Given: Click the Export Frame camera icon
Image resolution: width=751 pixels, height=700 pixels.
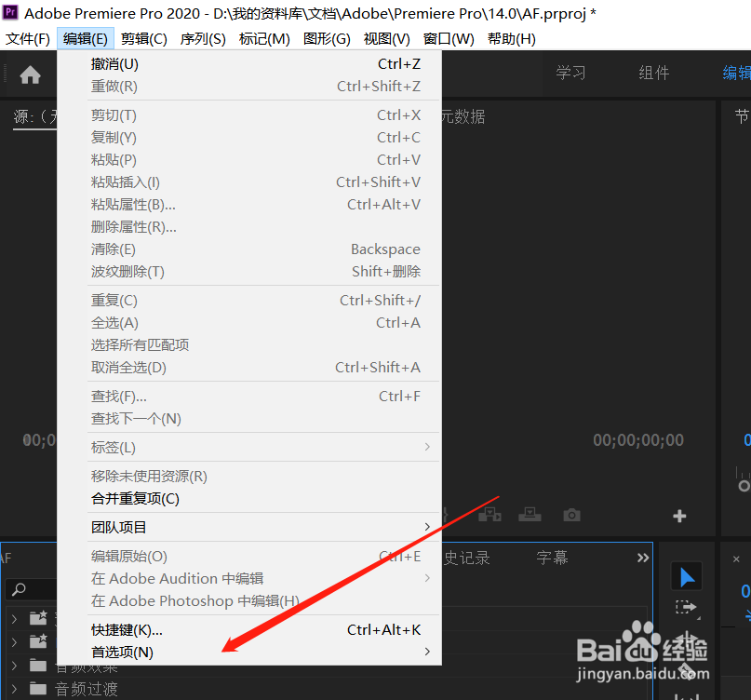Looking at the screenshot, I should coord(571,515).
